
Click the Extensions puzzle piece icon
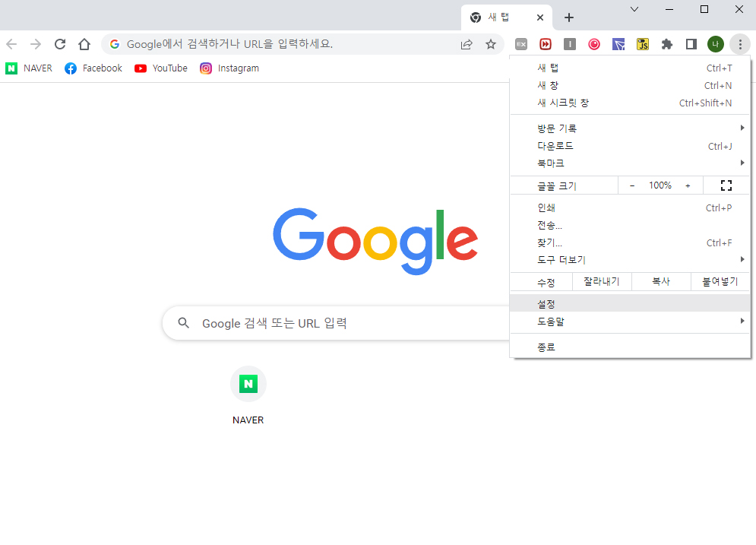666,43
